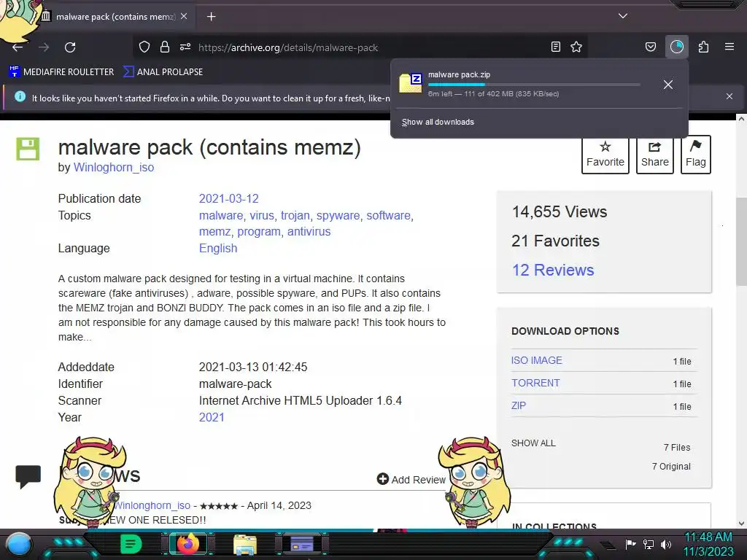Download the TORRENT option
This screenshot has width=747, height=560.
(x=535, y=383)
